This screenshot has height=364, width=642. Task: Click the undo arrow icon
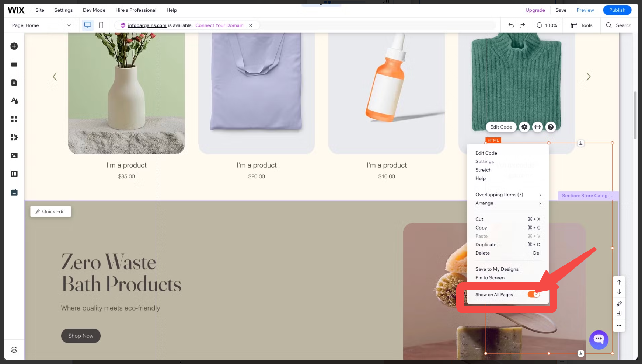511,25
